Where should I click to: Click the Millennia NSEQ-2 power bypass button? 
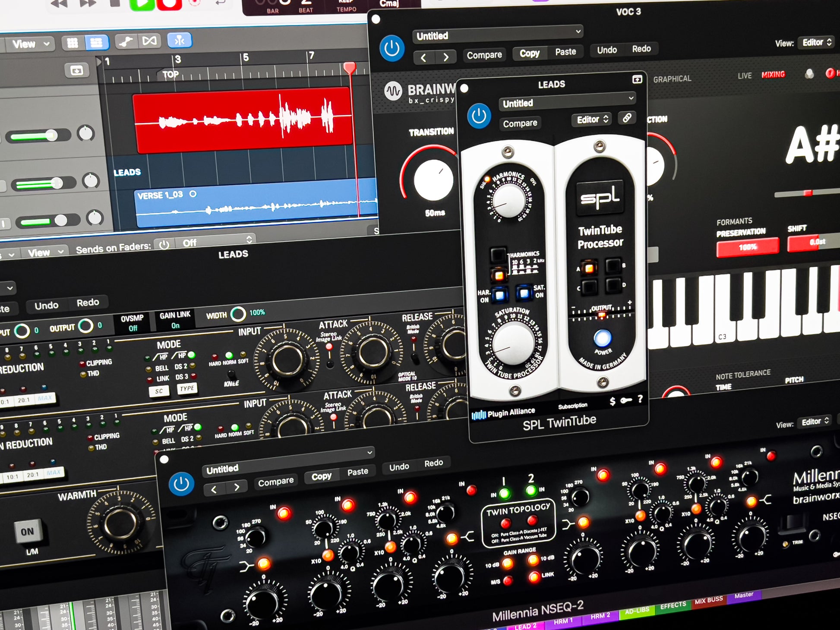181,484
